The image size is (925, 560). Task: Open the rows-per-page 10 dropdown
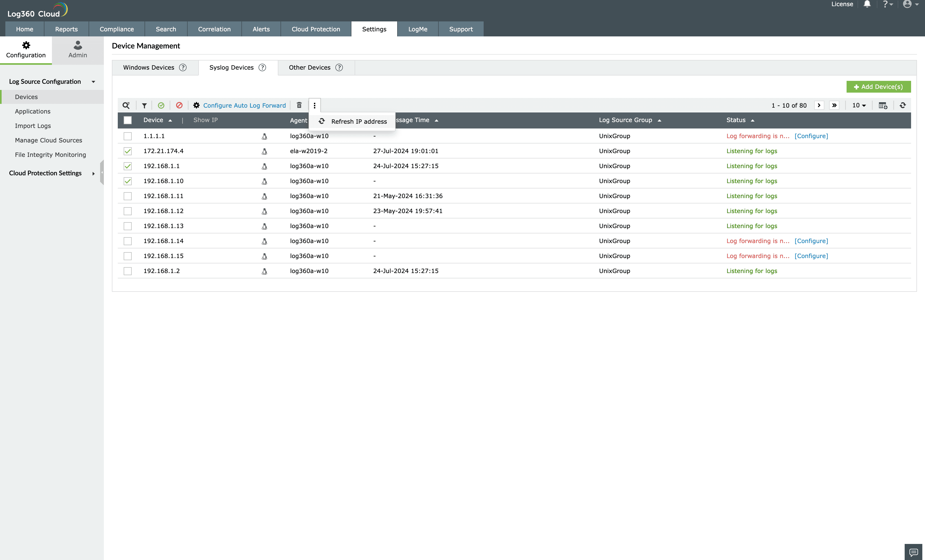point(859,105)
